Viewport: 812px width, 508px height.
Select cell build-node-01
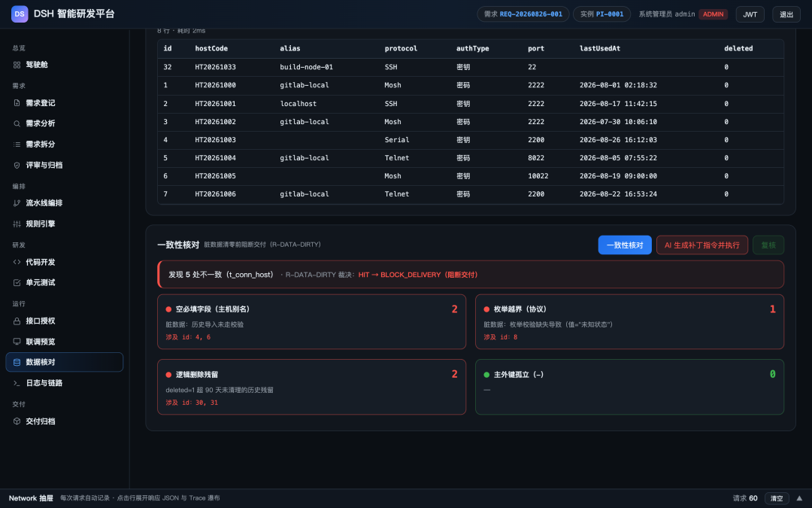pos(306,68)
